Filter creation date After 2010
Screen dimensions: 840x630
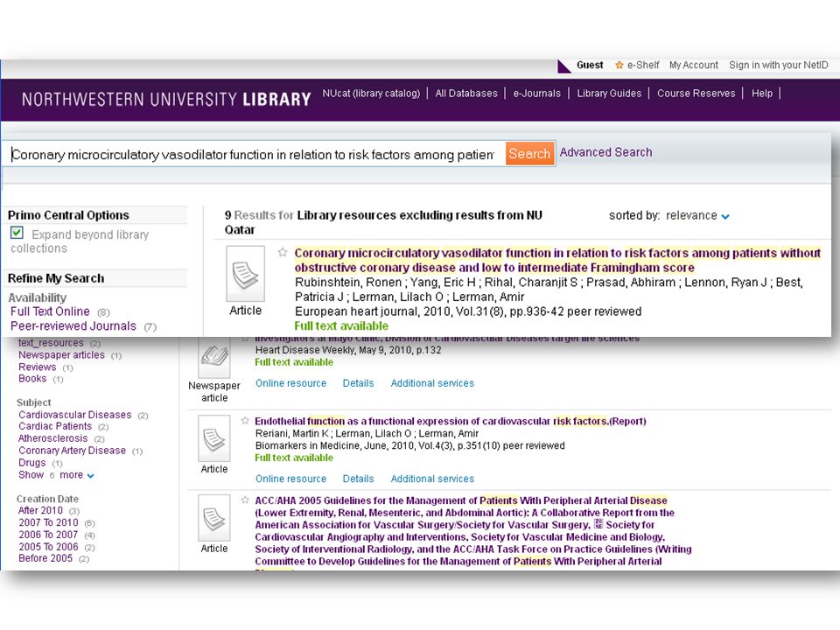[41, 510]
